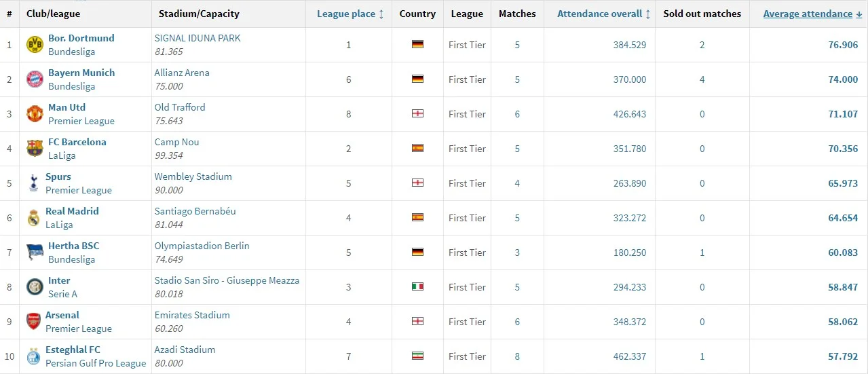Click the Italy flag in Inter row

point(417,287)
